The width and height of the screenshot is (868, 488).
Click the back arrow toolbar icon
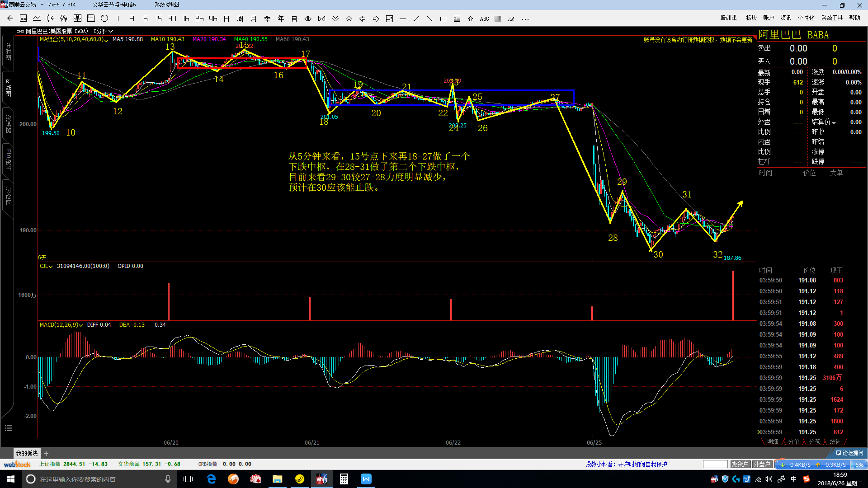tap(10, 19)
